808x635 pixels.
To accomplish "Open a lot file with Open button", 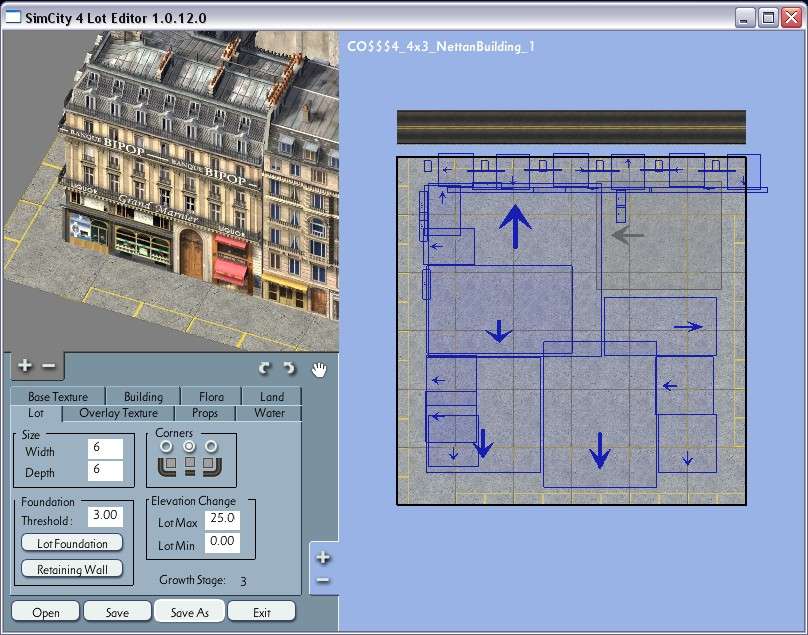I will (x=45, y=612).
